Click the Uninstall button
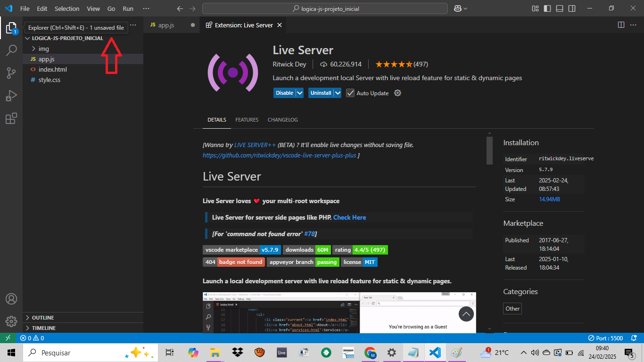This screenshot has height=362, width=644. 321,93
